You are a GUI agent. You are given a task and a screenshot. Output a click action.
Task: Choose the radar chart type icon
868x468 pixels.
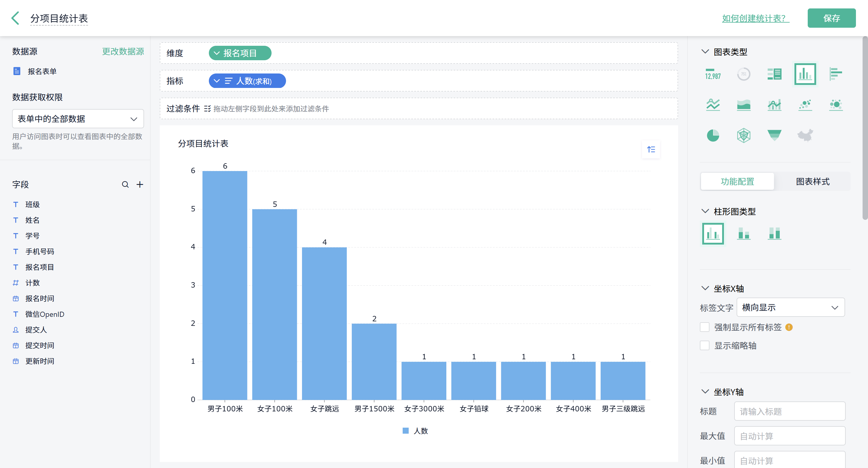743,135
